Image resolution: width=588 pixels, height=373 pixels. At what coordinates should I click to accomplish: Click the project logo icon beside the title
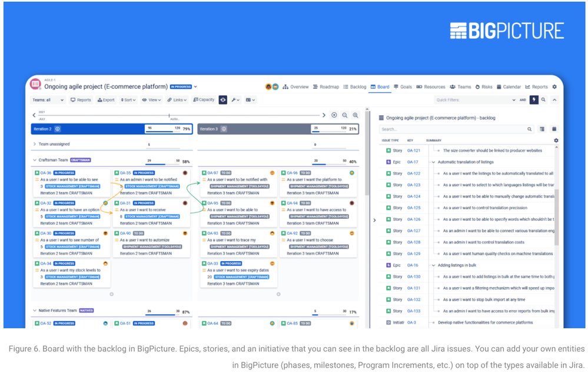click(x=36, y=84)
